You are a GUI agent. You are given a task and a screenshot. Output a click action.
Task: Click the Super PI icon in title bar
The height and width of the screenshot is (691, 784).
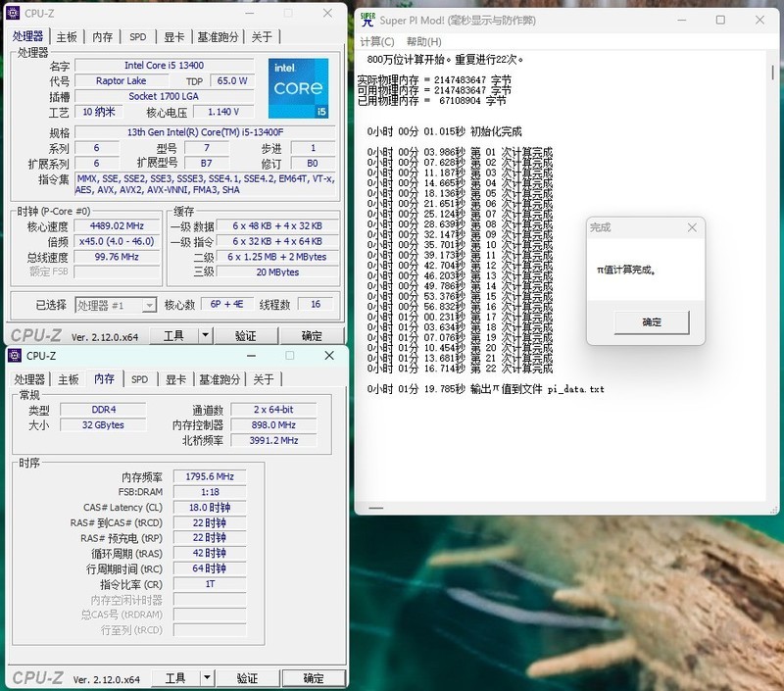pos(367,20)
